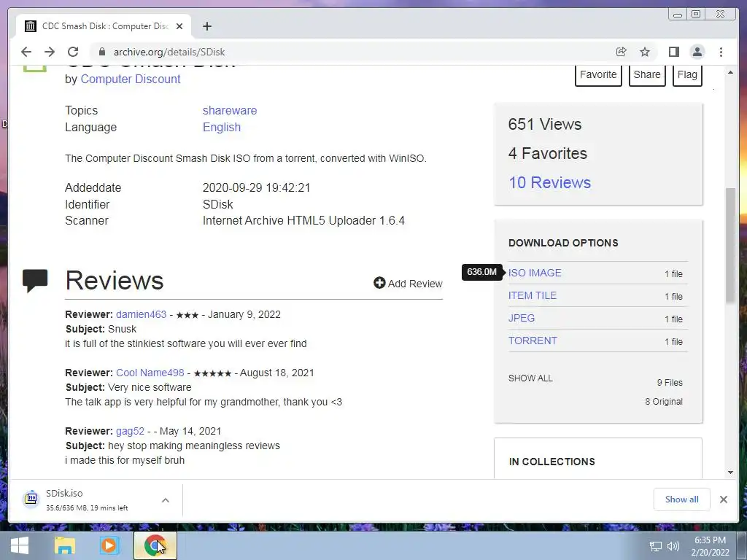747x560 pixels.
Task: Open the Windows Start menu
Action: pos(20,545)
